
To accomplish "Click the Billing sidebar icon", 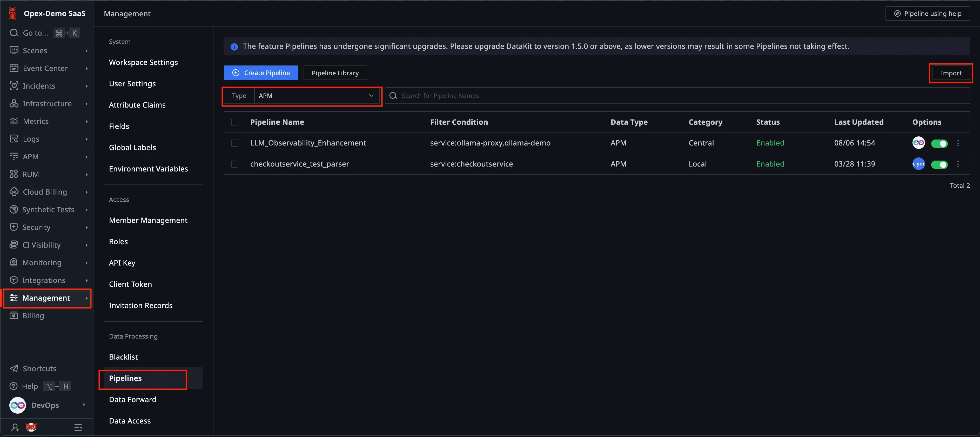I will (x=14, y=316).
